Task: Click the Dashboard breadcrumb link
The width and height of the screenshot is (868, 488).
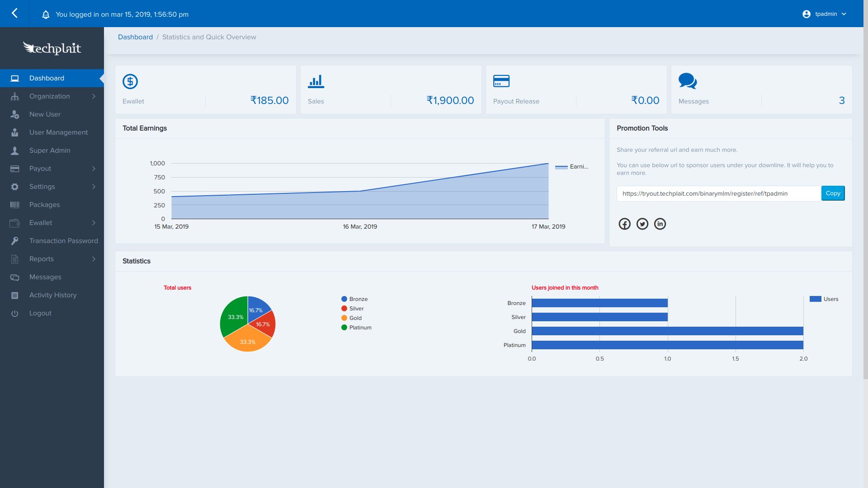Action: pos(135,37)
